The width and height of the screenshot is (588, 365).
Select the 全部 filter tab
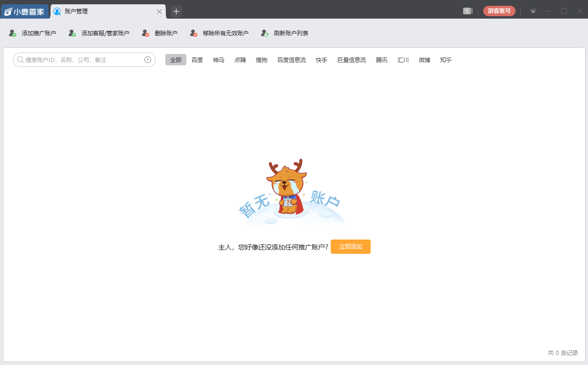pos(175,60)
